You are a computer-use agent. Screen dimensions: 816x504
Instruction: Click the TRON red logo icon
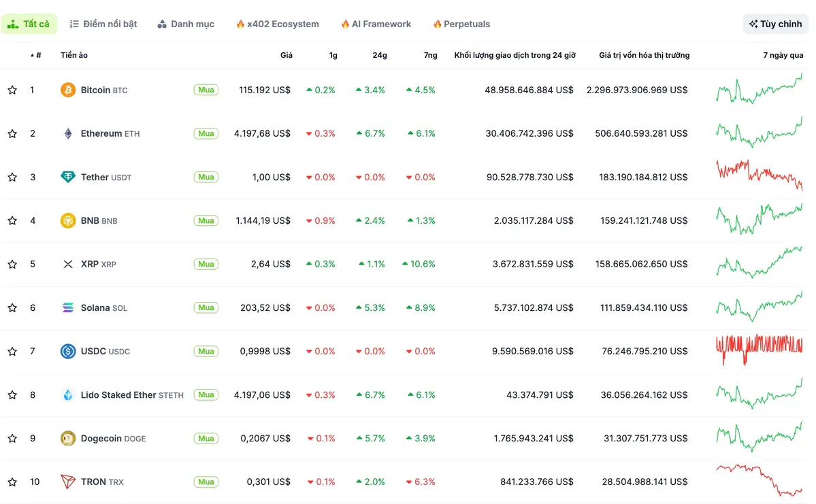[67, 482]
